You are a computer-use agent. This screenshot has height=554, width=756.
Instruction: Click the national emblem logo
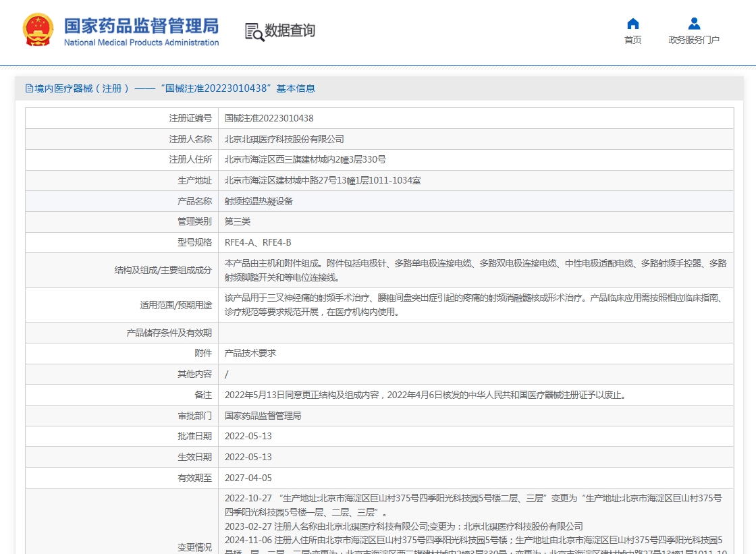38,30
